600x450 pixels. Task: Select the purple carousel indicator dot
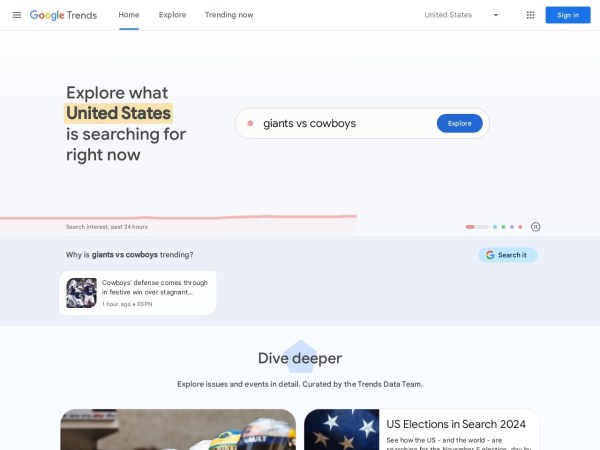[512, 227]
